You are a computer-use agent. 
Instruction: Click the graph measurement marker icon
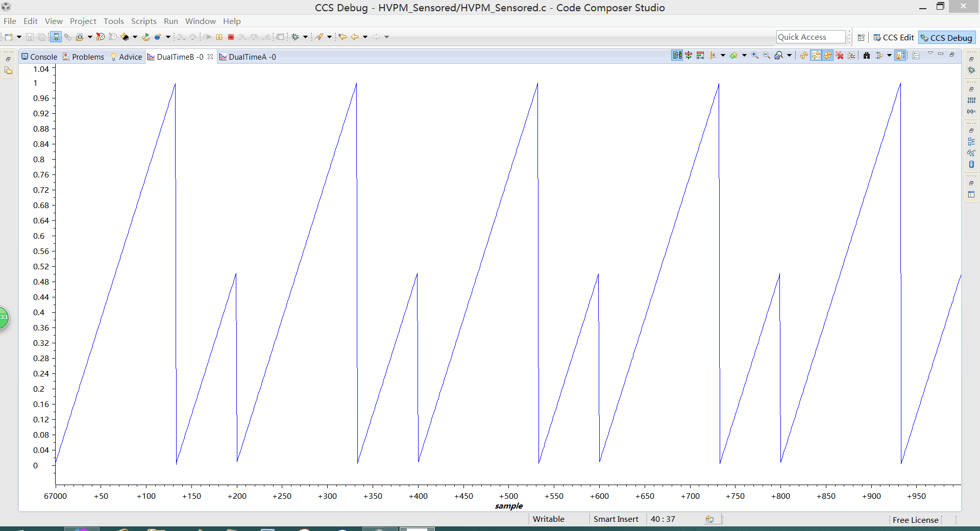click(713, 56)
